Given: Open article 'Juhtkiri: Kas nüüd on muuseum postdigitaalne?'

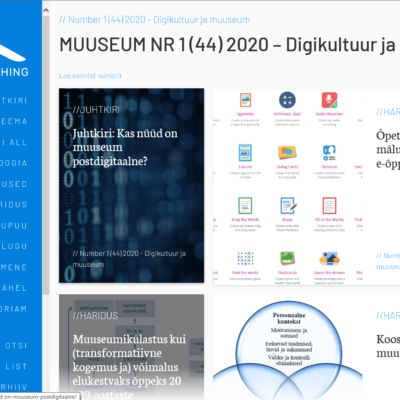Looking at the screenshot, I should click(125, 147).
